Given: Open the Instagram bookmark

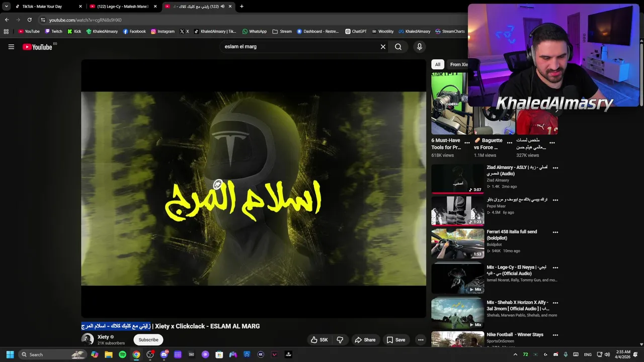Looking at the screenshot, I should pos(163,31).
